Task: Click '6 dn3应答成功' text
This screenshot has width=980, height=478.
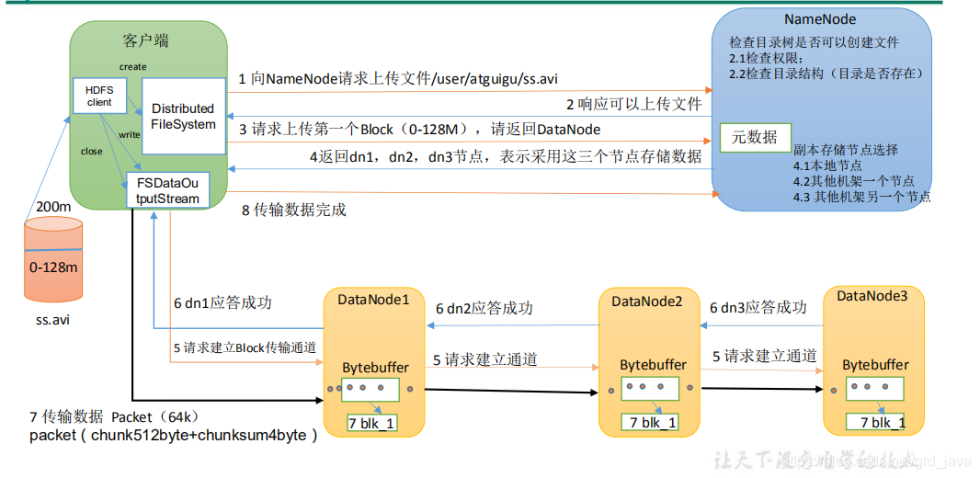Action: (758, 307)
